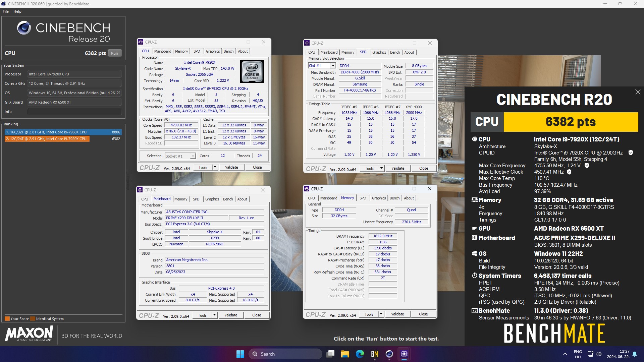This screenshot has width=644, height=362.
Task: Click the Intel Core i9 X-series logo
Action: click(x=252, y=71)
